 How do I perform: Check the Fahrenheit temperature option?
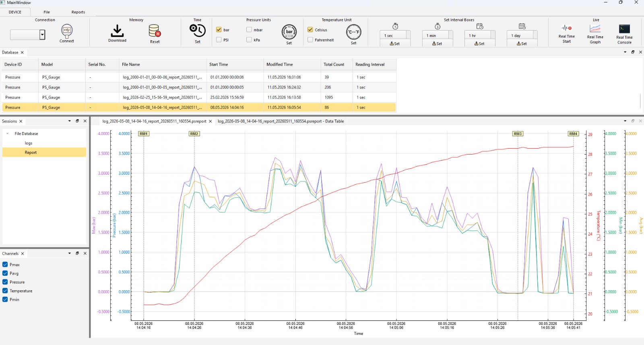point(310,40)
